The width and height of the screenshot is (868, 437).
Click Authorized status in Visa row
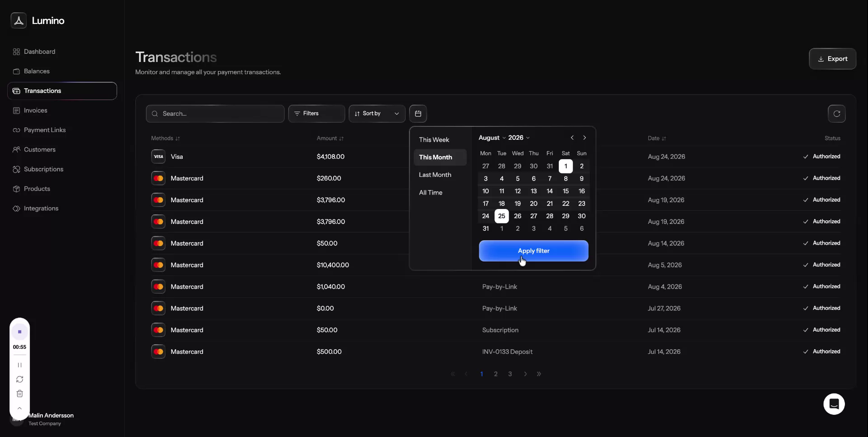point(821,157)
